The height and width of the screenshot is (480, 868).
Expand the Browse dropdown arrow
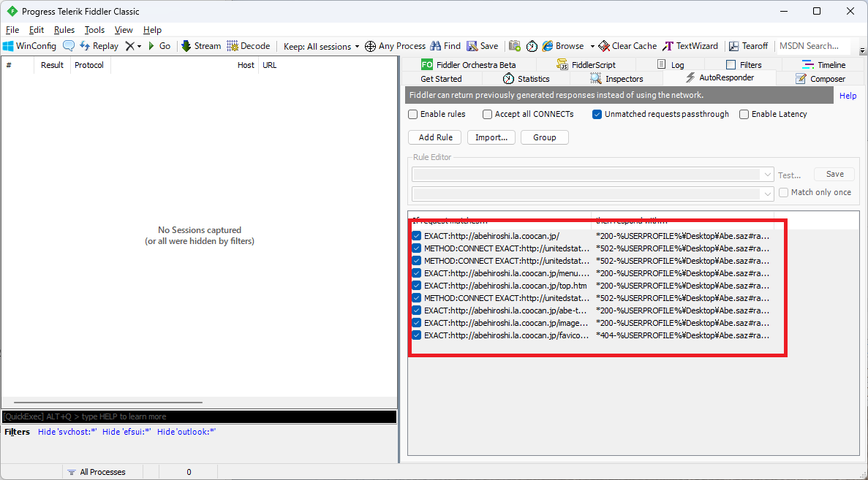(592, 47)
